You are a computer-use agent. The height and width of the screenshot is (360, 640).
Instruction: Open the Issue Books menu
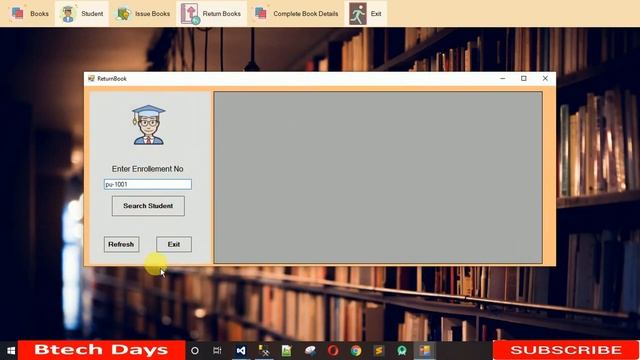point(143,13)
